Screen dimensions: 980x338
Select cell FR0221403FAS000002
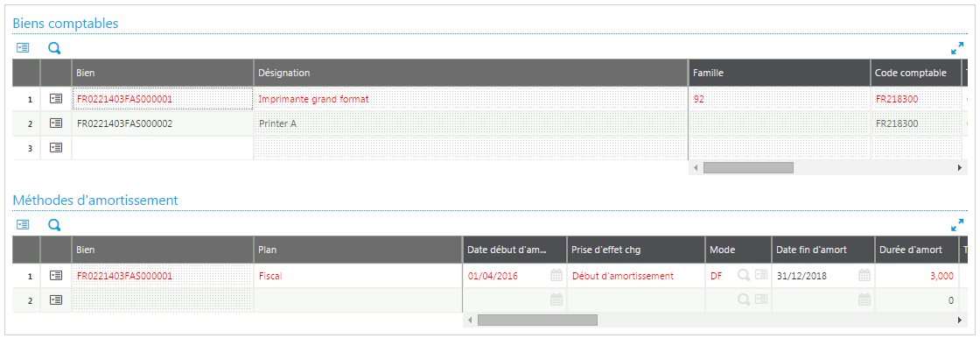[163, 123]
